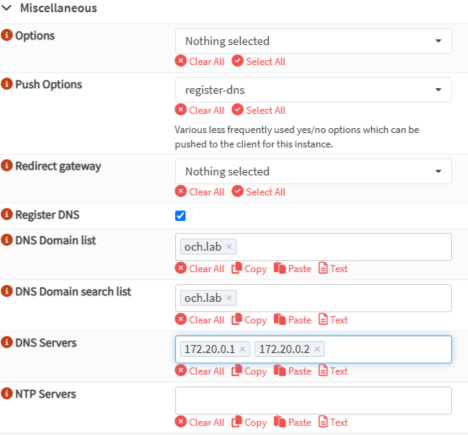Show help for DNS Domain list

(7, 240)
